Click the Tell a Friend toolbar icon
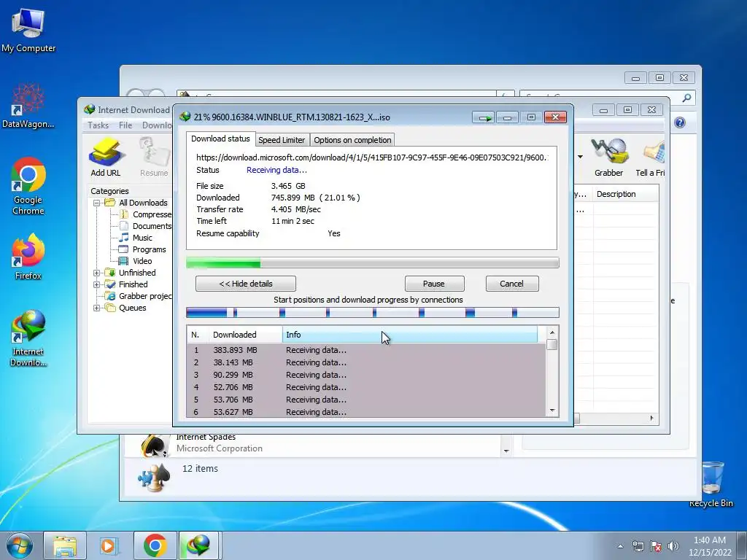 651,157
